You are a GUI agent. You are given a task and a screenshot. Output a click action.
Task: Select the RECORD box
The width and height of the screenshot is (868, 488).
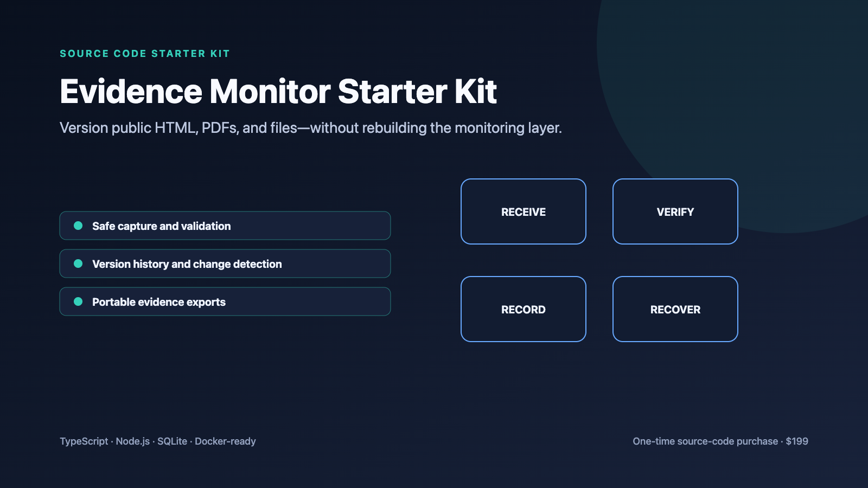click(x=524, y=309)
